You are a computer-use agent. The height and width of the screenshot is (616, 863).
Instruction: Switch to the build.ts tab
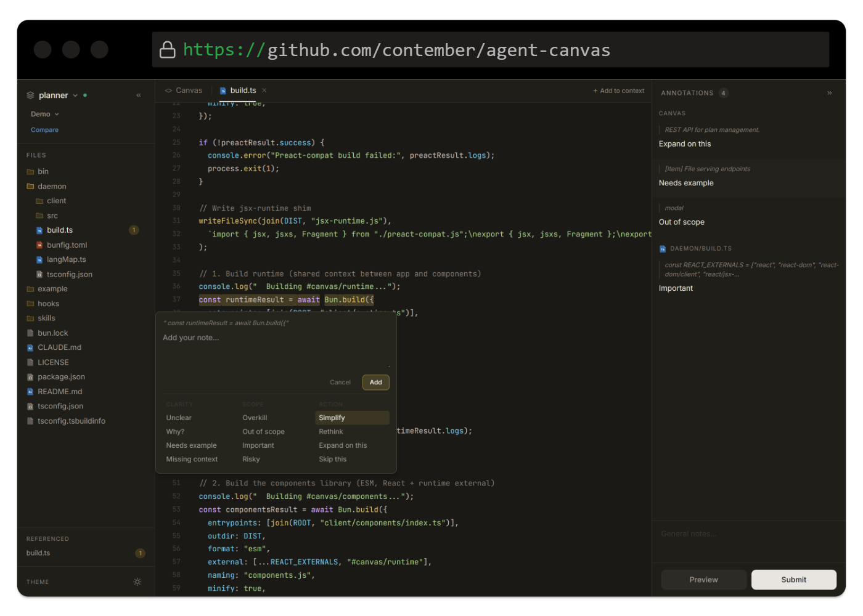[243, 90]
